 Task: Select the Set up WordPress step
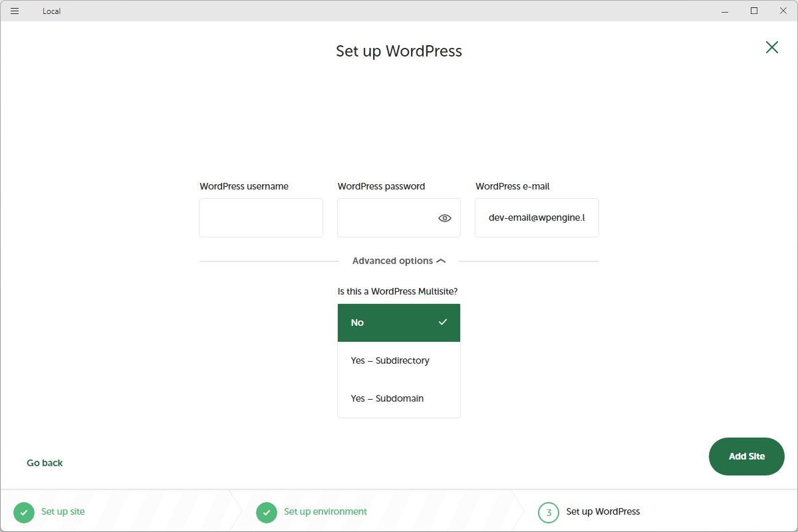tap(603, 511)
